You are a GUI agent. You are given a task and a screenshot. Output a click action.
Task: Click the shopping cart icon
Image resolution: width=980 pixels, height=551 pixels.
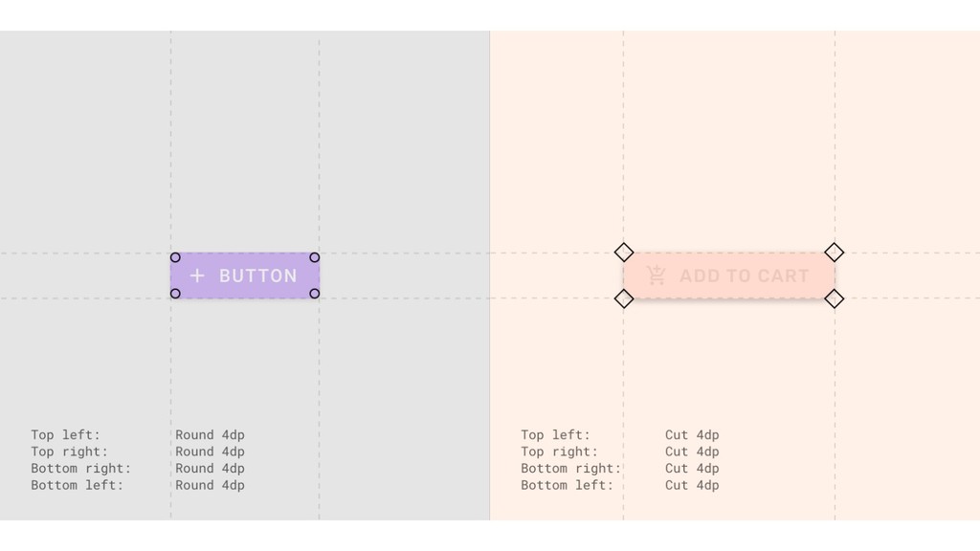[x=657, y=275]
